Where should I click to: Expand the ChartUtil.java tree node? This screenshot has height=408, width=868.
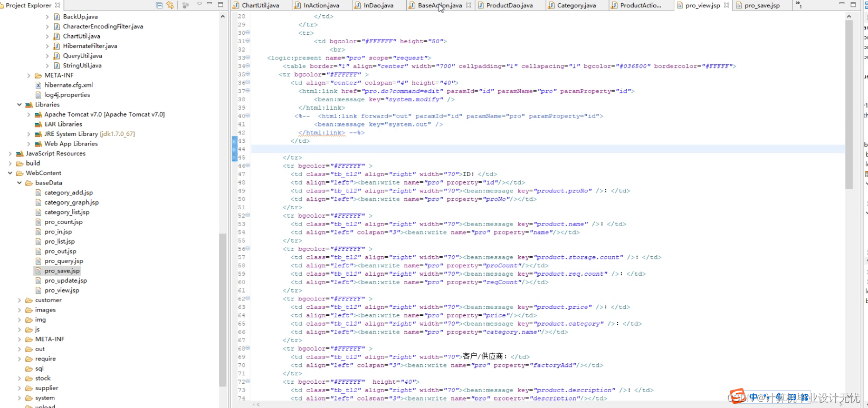point(47,36)
